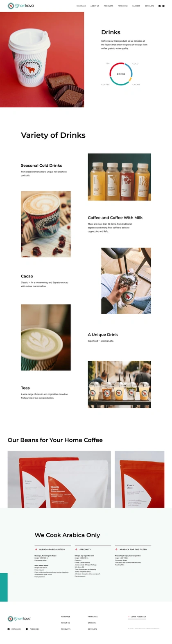
Task: Open the Facebook icon in the top navigation
Action: [160, 6]
